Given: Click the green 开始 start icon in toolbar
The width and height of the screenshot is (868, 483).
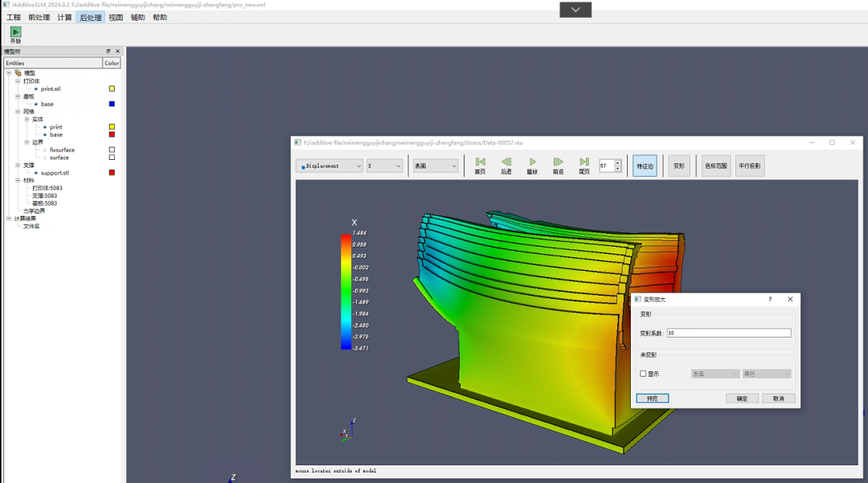Looking at the screenshot, I should pos(15,32).
